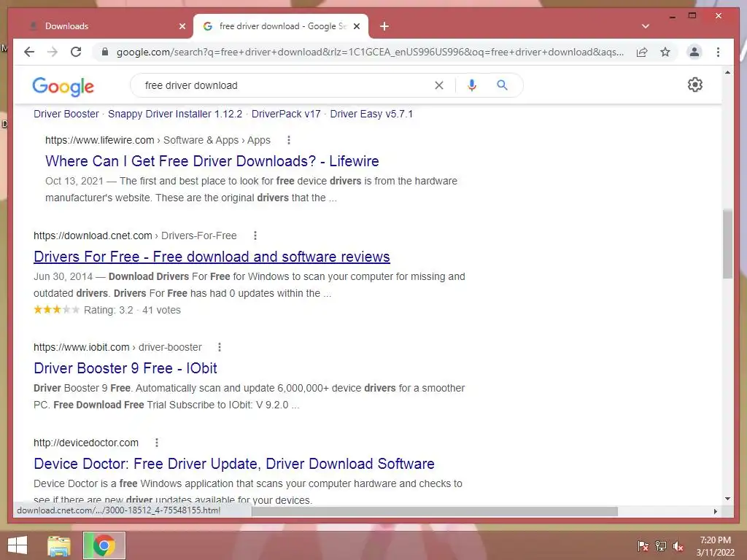Screen dimensions: 747x560
Task: Click the address bar URL
Action: (370, 52)
